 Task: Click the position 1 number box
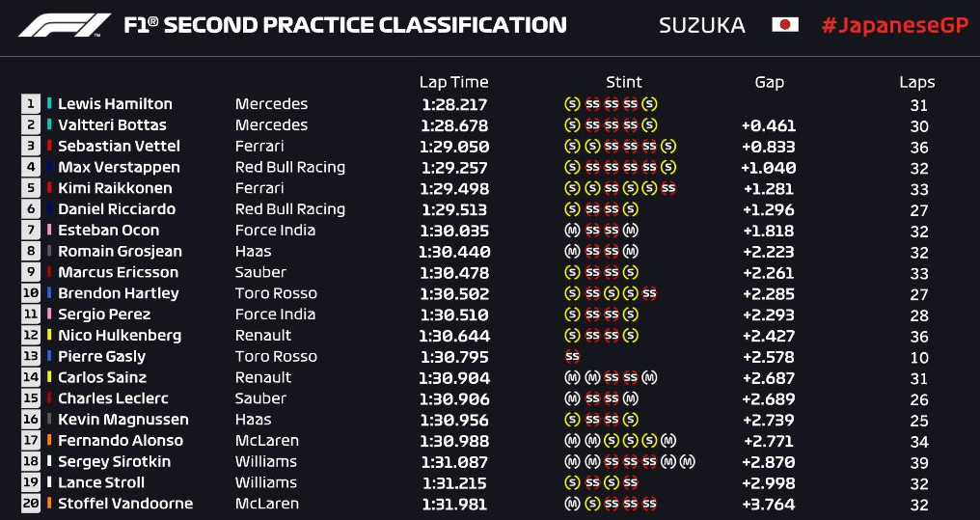point(31,104)
